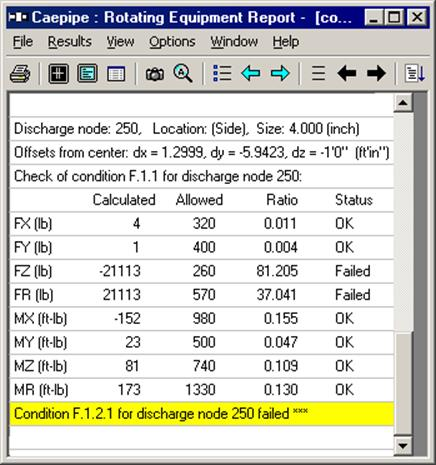This screenshot has height=465, width=436.
Task: Click the black right arrow icon
Action: pos(376,73)
